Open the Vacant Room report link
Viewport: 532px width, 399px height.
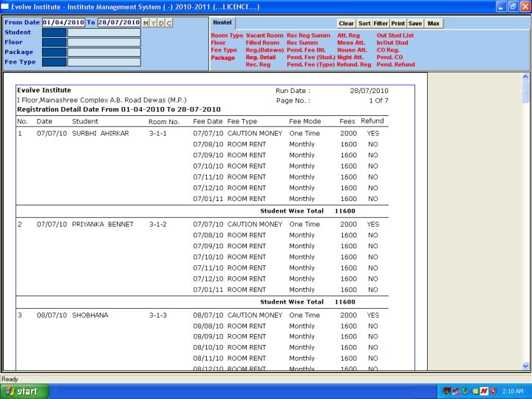click(x=265, y=35)
